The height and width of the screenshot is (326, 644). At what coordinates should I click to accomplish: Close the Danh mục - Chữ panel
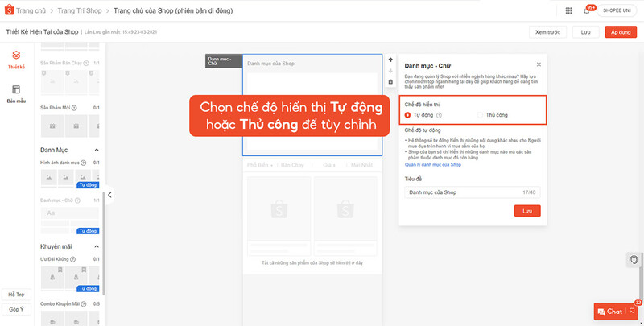tap(538, 64)
